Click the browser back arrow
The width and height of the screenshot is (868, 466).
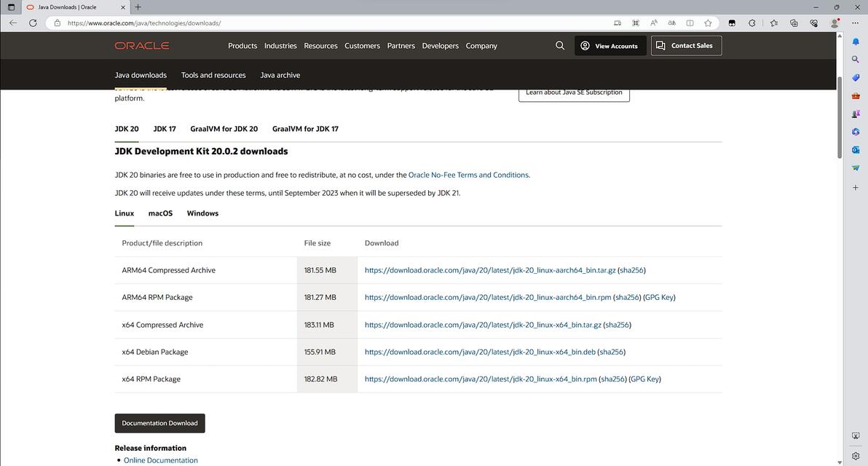[13, 23]
